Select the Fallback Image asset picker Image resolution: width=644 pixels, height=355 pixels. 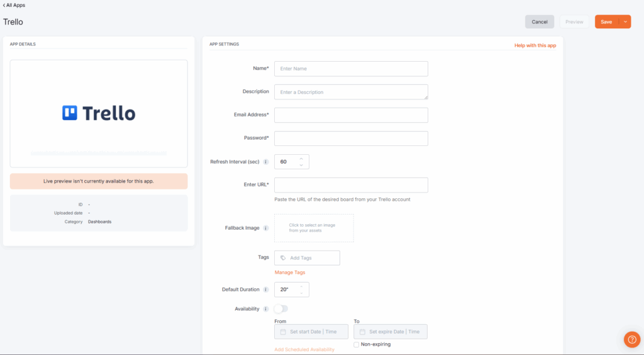[314, 228]
